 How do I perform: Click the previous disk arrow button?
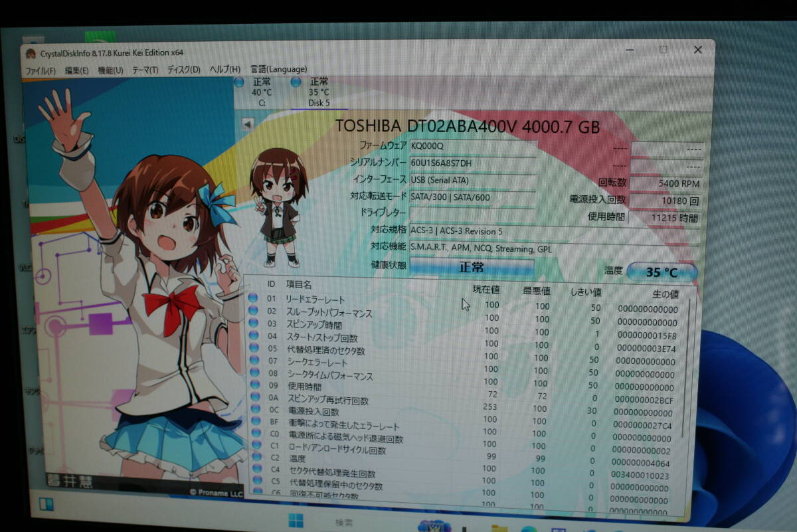coord(248,124)
